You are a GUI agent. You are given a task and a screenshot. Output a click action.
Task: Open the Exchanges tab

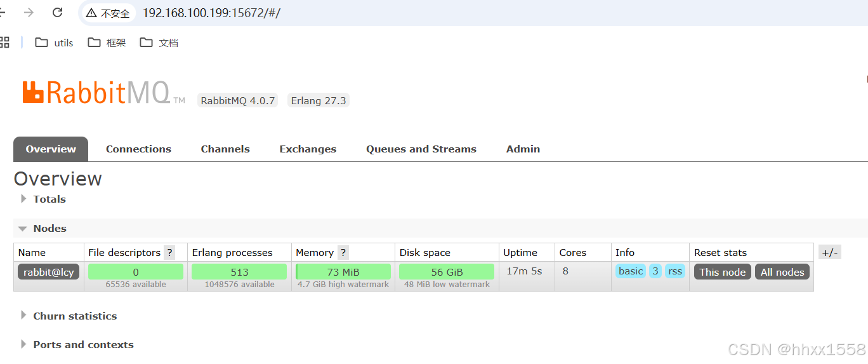point(308,149)
